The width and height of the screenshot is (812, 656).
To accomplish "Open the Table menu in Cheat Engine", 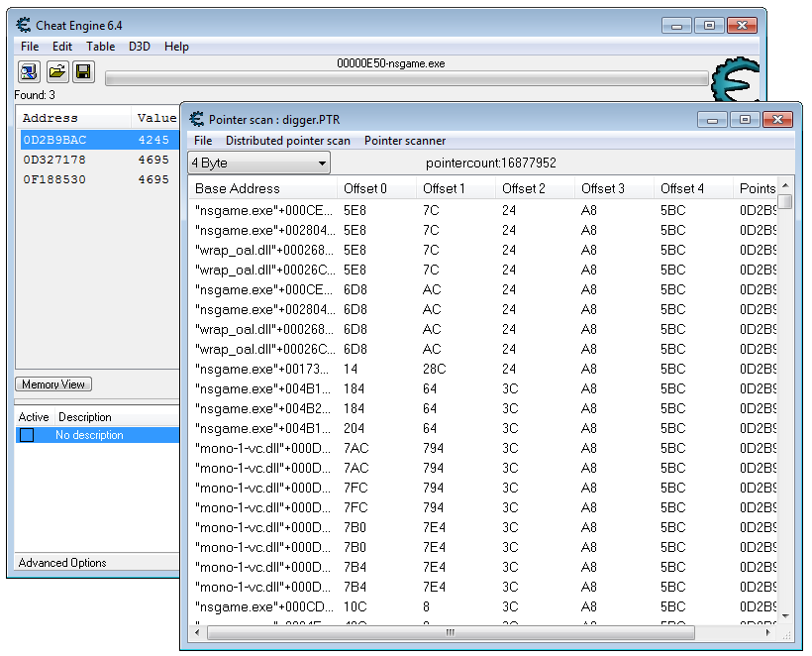I will point(100,47).
